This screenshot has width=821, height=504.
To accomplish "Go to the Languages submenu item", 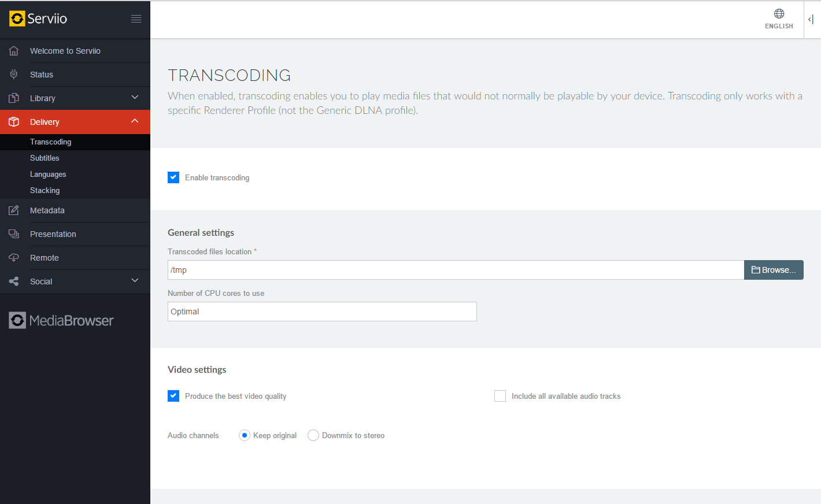I will click(x=48, y=174).
